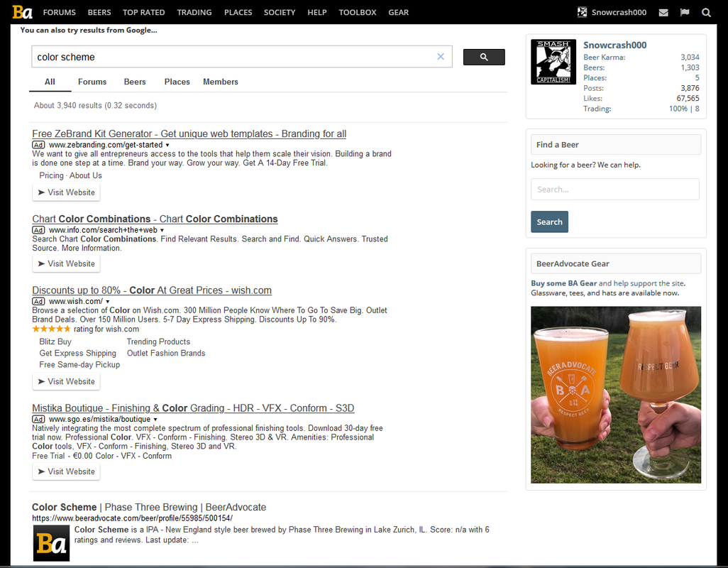728x568 pixels.
Task: Expand the wish.com URL dropdown arrow
Action: tap(108, 302)
